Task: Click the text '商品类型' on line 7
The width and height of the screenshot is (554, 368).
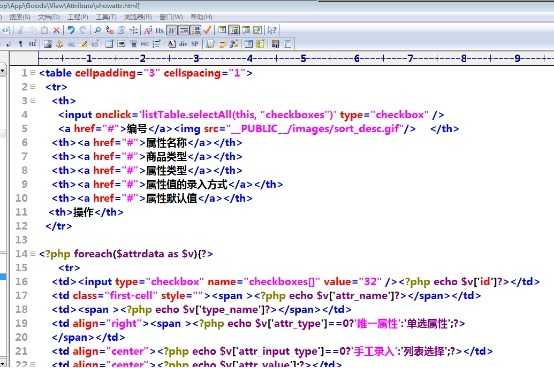Action: pos(166,156)
